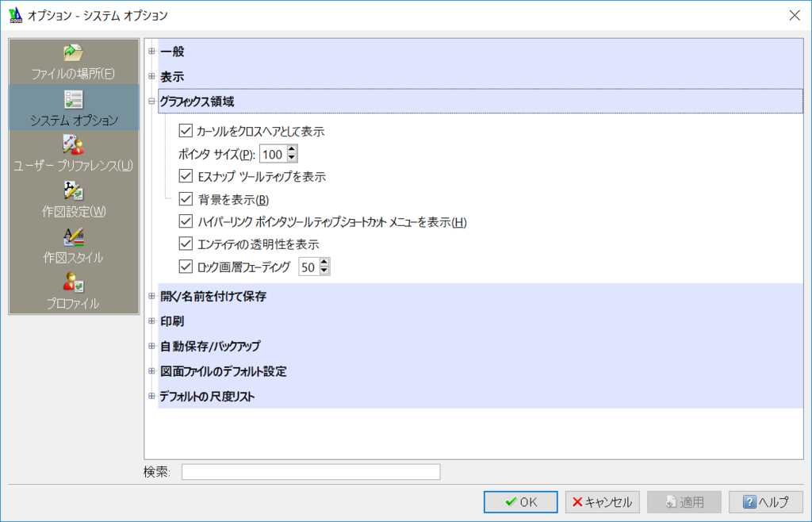Open the ファイルの場所 folder icon
The image size is (812, 522).
pos(74,52)
